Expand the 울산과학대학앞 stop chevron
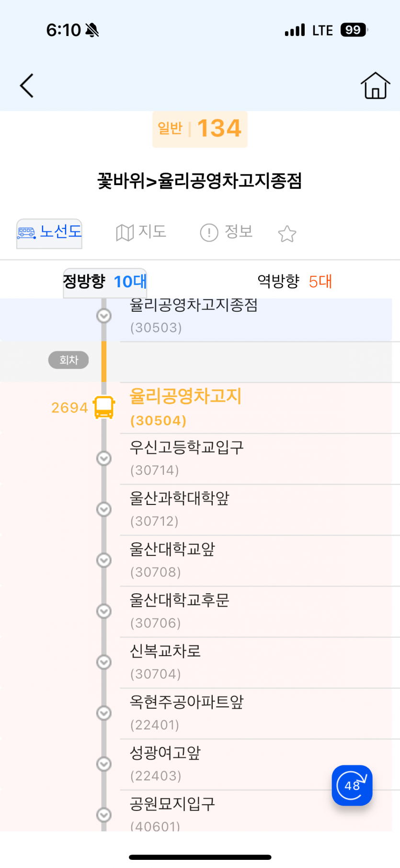The height and width of the screenshot is (868, 400). pos(104,509)
